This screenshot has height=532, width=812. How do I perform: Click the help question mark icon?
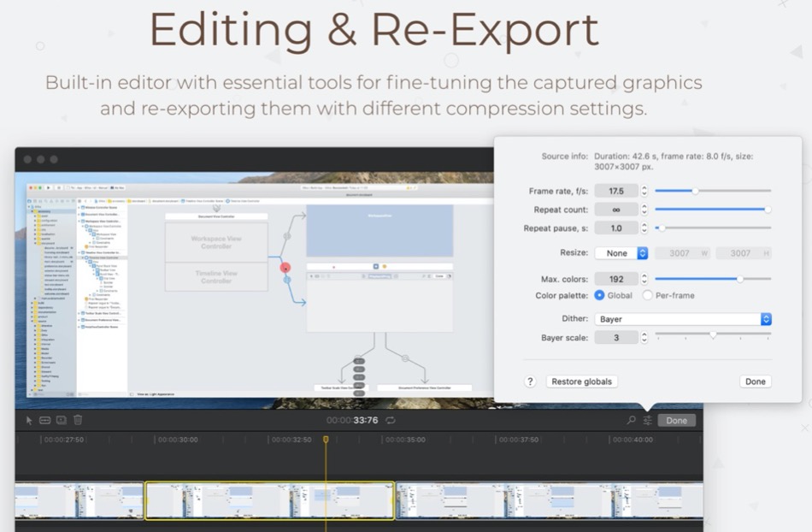[x=531, y=381]
